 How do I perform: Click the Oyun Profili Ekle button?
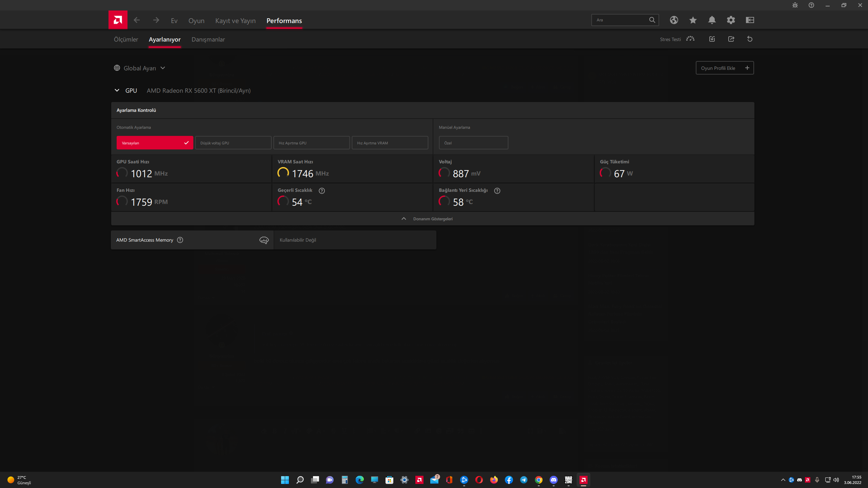pos(724,68)
